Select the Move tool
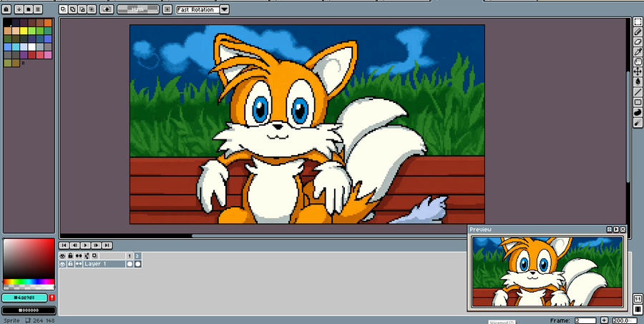The image size is (644, 324). pos(638,72)
